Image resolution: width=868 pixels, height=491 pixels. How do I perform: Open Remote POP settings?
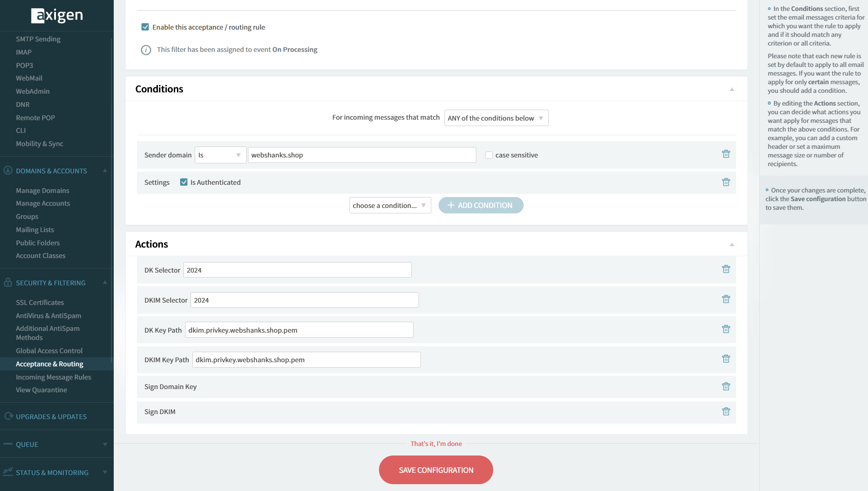[x=35, y=118]
